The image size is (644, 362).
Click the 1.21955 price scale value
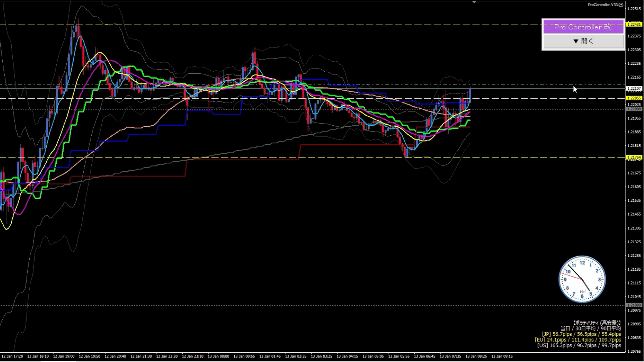coord(634,118)
